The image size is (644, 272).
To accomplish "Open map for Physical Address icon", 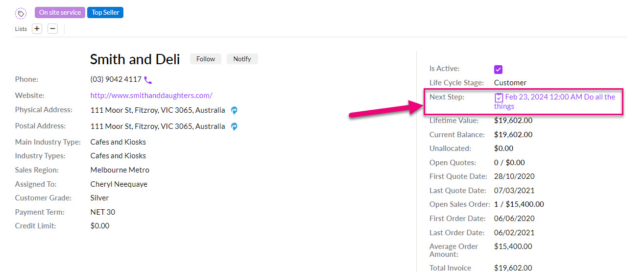I will click(234, 111).
